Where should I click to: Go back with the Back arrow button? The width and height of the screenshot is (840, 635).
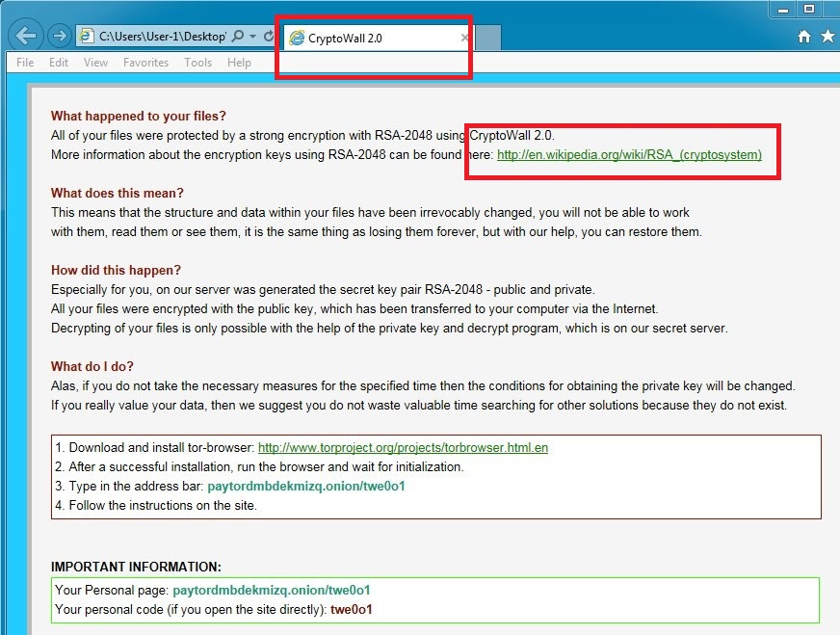click(x=26, y=36)
